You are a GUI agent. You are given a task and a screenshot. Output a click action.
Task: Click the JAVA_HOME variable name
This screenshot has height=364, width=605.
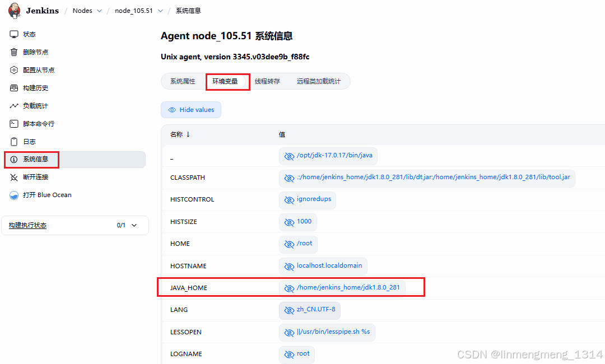(x=189, y=288)
